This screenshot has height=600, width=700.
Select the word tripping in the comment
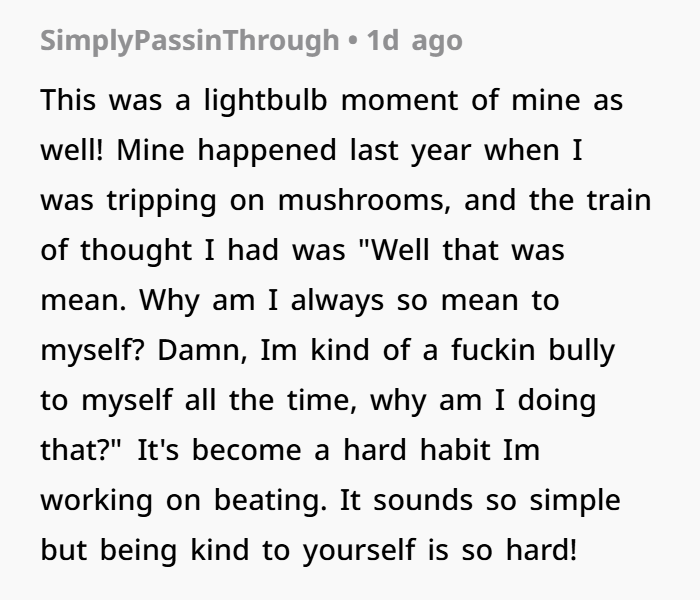(162, 200)
